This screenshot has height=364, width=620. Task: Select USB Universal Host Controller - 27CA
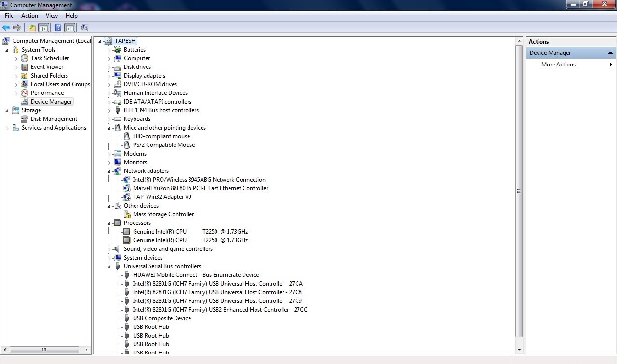pos(218,284)
